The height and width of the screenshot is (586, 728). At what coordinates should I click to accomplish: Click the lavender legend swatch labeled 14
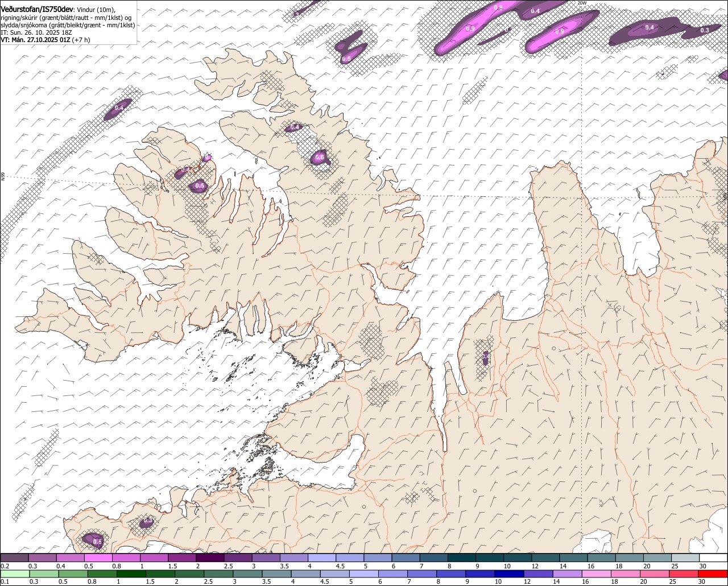point(568,573)
